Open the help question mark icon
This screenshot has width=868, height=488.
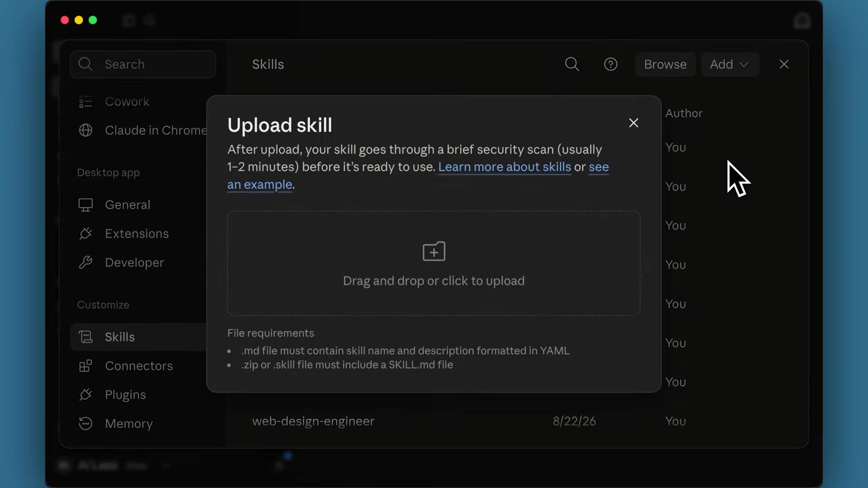point(611,64)
